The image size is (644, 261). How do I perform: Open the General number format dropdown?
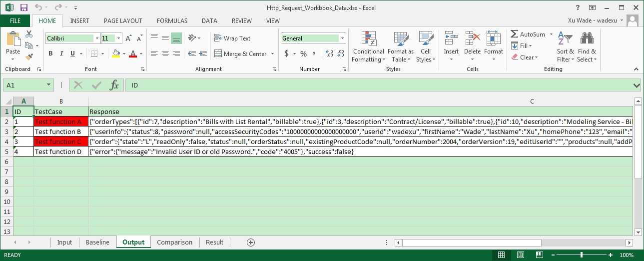coord(342,38)
